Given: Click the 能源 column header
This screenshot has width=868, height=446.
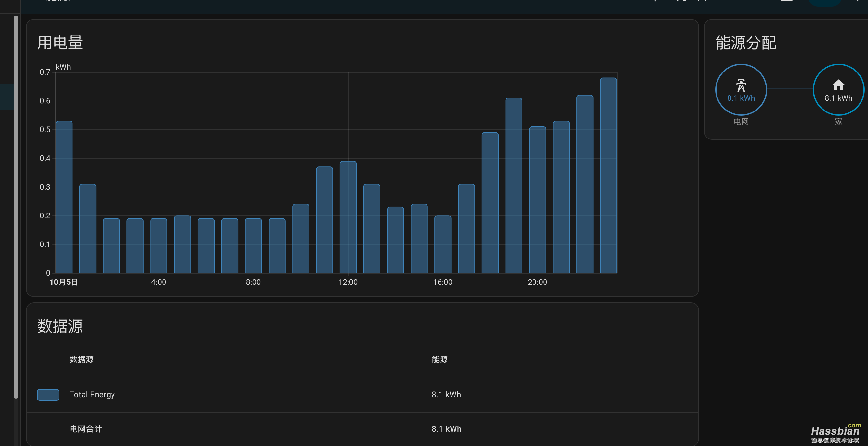Looking at the screenshot, I should [x=440, y=360].
